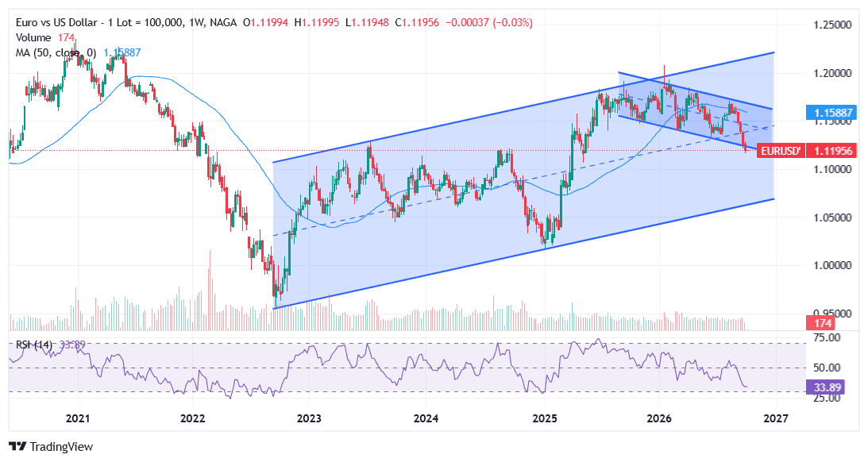Click the current price 1.11956 axis label

click(832, 151)
